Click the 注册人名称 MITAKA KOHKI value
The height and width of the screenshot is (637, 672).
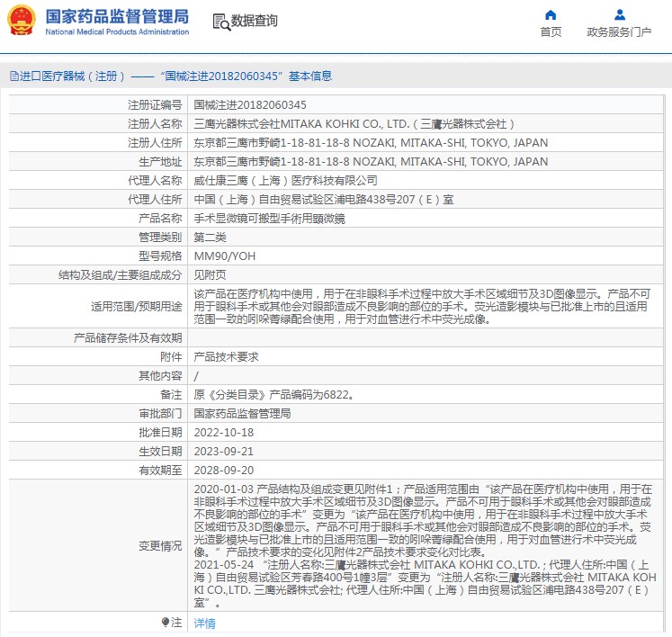pyautogui.click(x=354, y=124)
